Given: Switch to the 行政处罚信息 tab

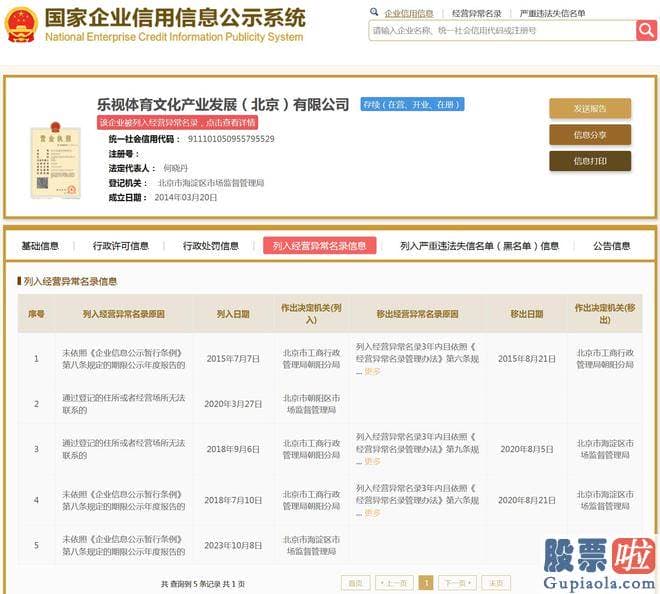Looking at the screenshot, I should coord(210,246).
